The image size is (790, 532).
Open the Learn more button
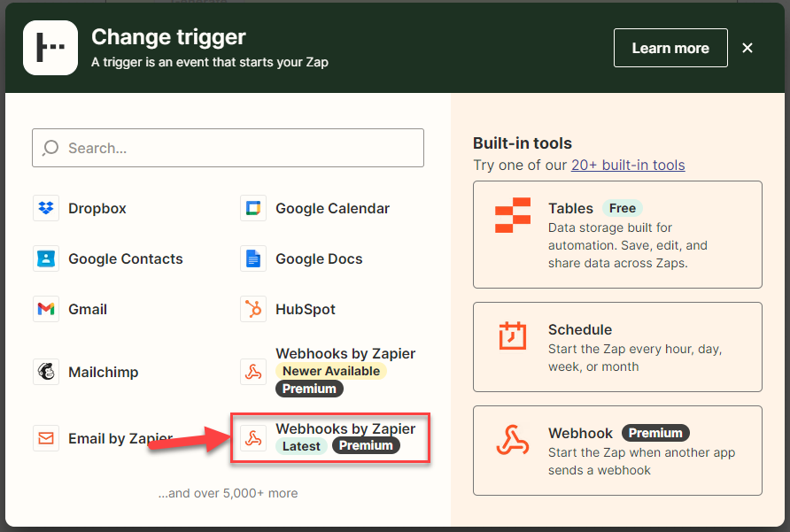tap(670, 48)
